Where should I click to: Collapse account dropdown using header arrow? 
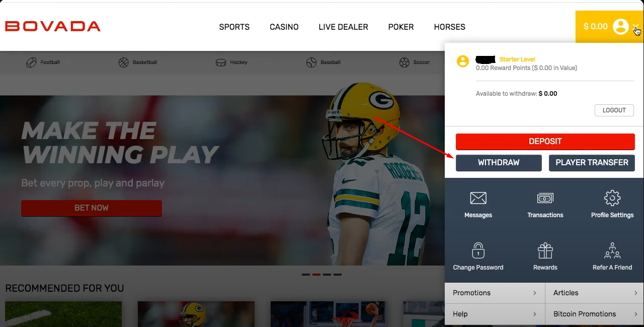click(636, 27)
